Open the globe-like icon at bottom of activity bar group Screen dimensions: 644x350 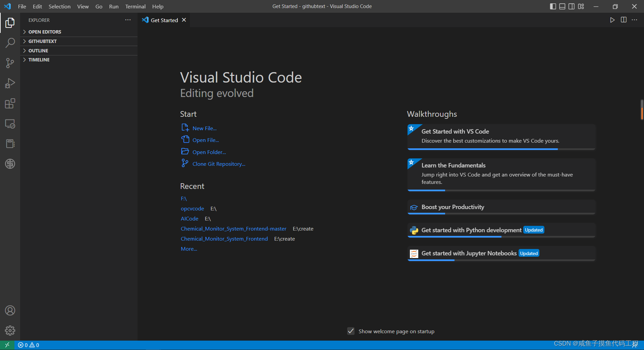pos(10,164)
